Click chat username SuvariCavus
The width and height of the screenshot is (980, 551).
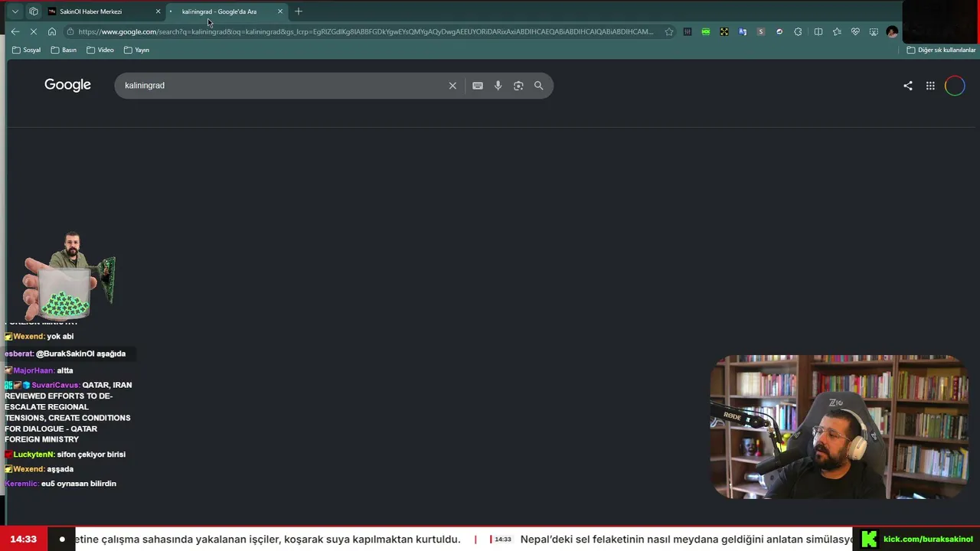(x=55, y=385)
